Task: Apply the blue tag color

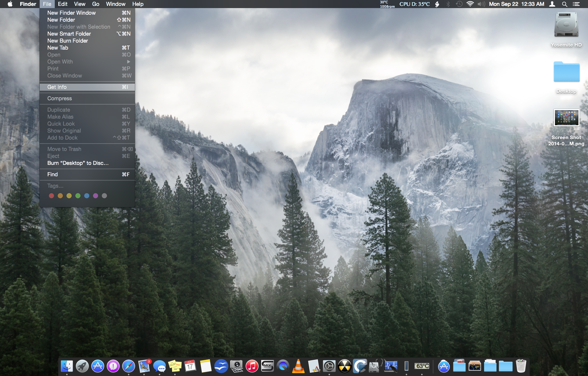Action: click(87, 196)
